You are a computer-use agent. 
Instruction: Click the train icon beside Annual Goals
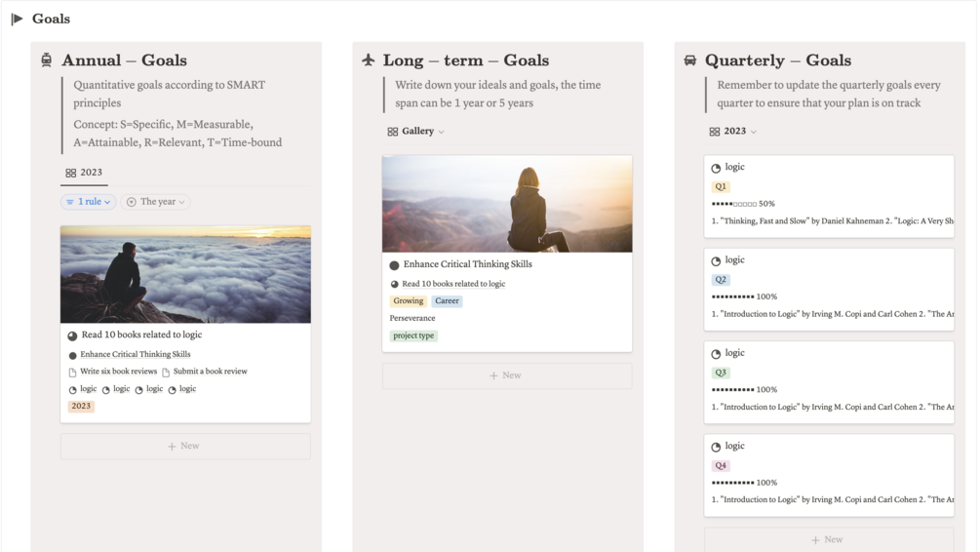coord(47,60)
